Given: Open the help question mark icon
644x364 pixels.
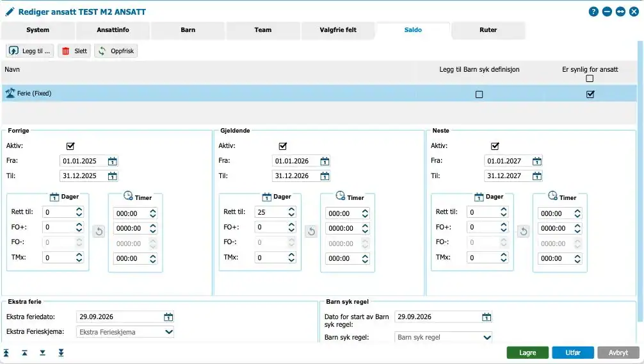Looking at the screenshot, I should pyautogui.click(x=593, y=12).
